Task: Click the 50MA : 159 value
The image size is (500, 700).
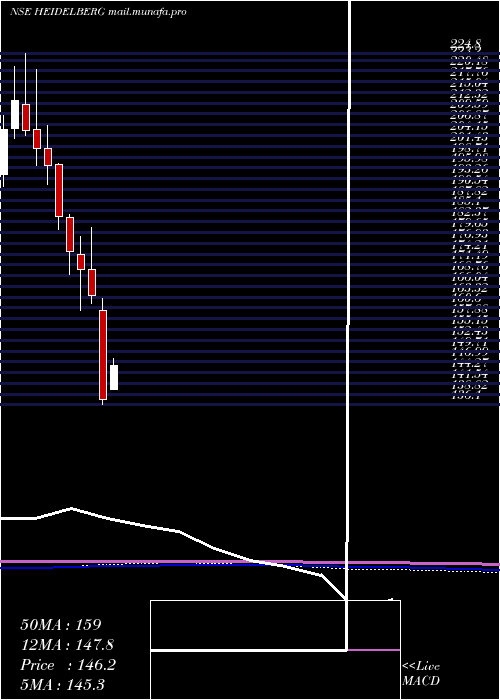Action: [x=62, y=625]
